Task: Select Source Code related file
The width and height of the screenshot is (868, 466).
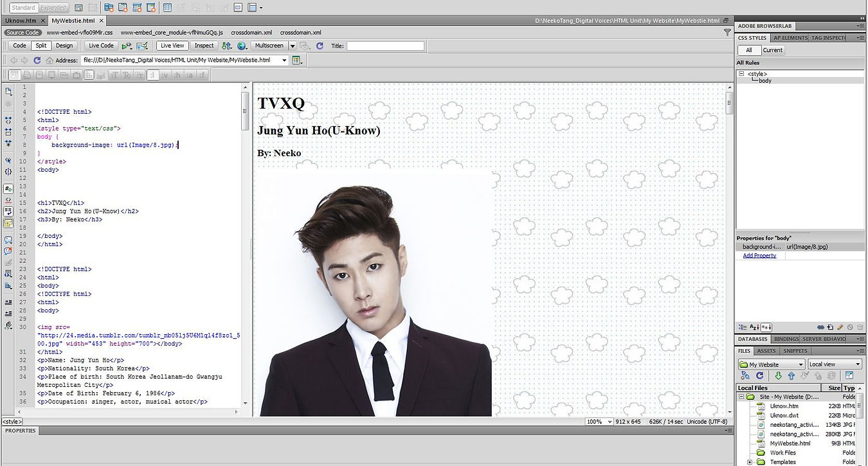Action: point(23,32)
